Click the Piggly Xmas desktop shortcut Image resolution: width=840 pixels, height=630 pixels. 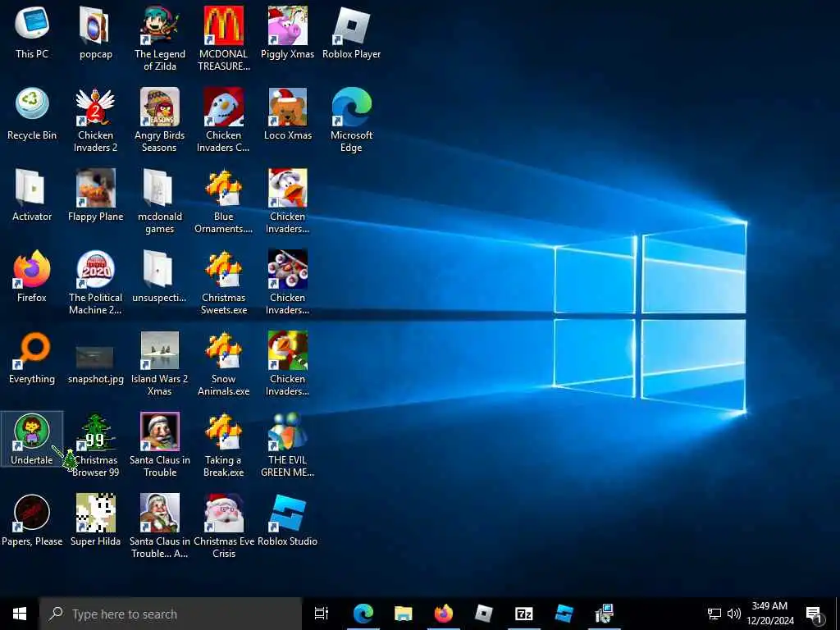tap(288, 32)
